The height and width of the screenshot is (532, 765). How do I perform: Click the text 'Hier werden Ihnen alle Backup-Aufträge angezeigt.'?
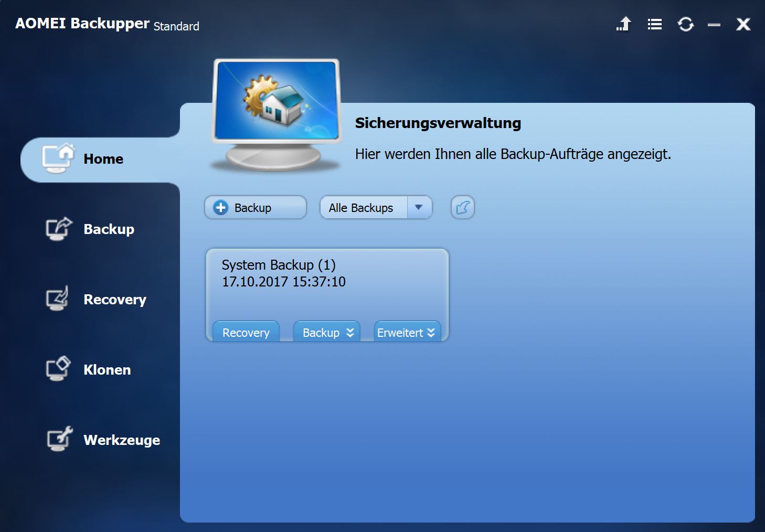(513, 154)
